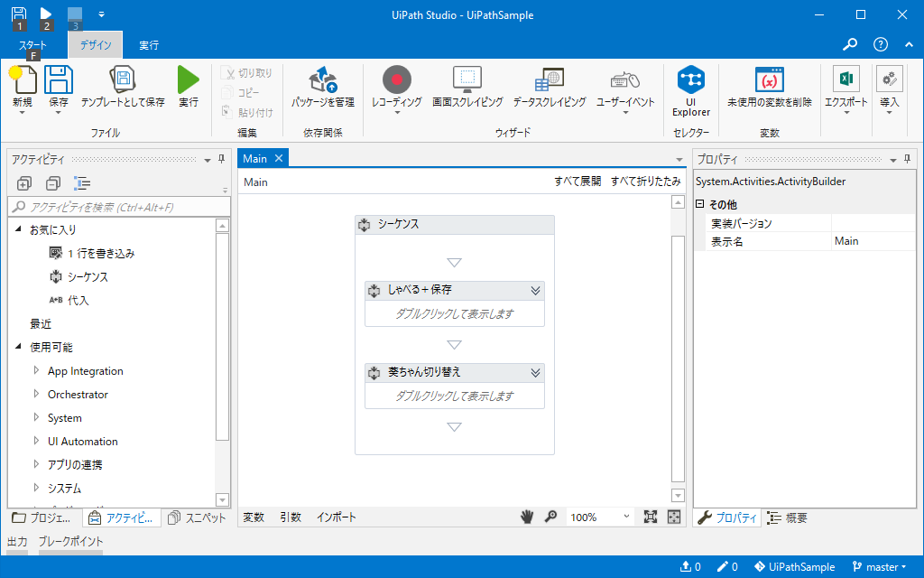The width and height of the screenshot is (924, 578).
Task: Open the インポート imports panel
Action: (337, 517)
